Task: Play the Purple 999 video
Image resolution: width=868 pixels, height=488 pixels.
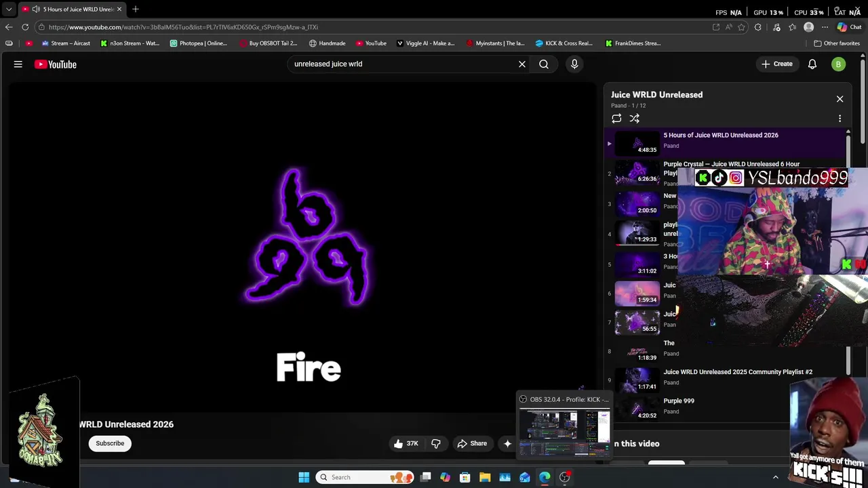Action: click(678, 401)
